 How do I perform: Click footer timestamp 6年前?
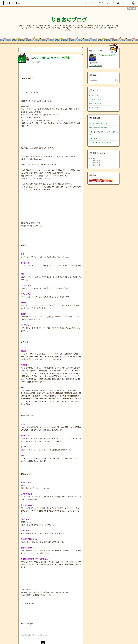[38, 635]
